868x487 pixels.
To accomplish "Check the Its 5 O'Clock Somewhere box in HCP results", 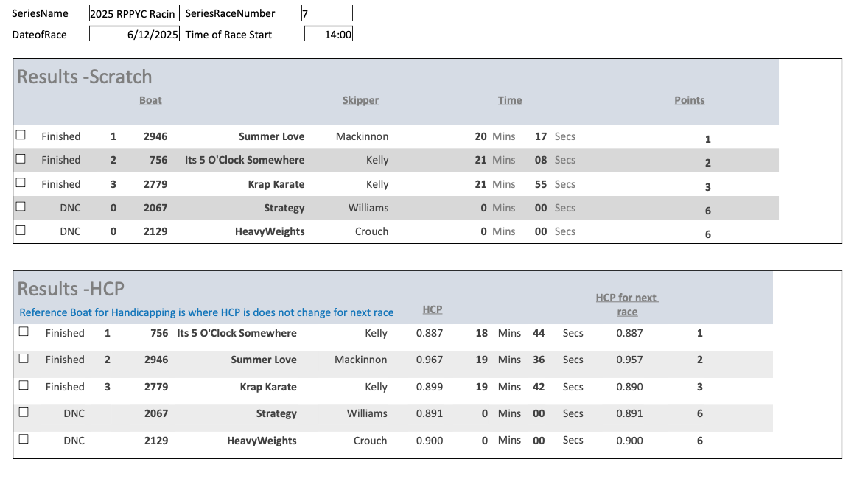I will click(24, 332).
